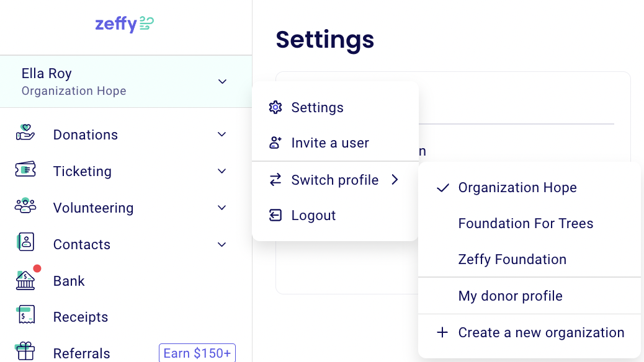Select Organization Hope with the checkmark
The image size is (644, 362).
pos(517,187)
